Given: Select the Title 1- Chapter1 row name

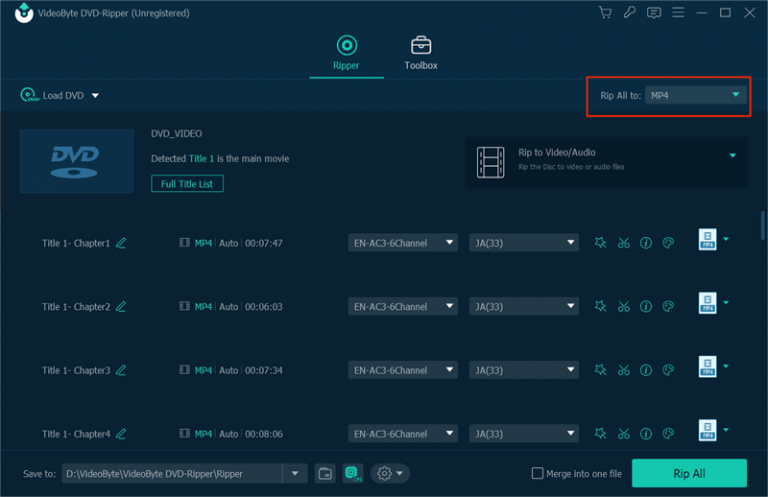Looking at the screenshot, I should point(76,243).
